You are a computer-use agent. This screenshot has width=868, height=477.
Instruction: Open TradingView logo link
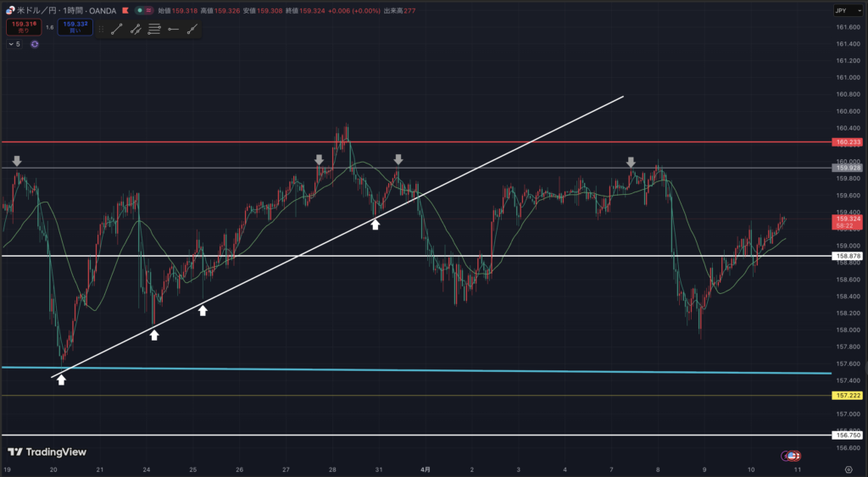click(x=47, y=452)
